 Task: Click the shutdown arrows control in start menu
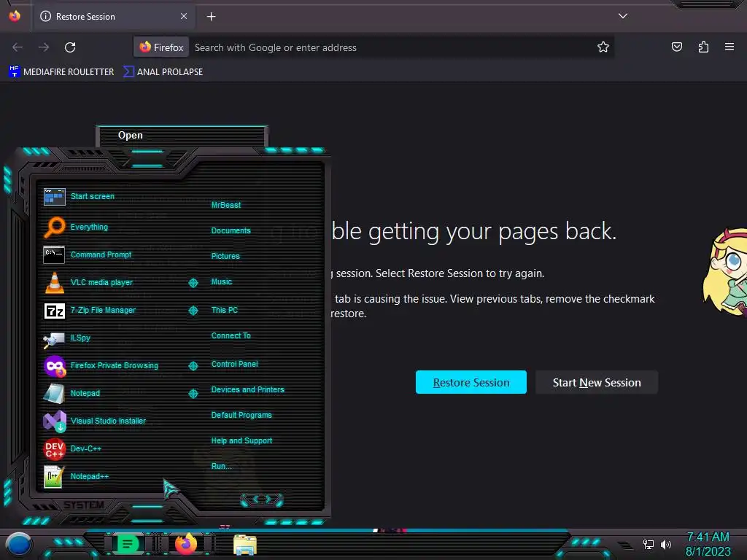pos(262,499)
